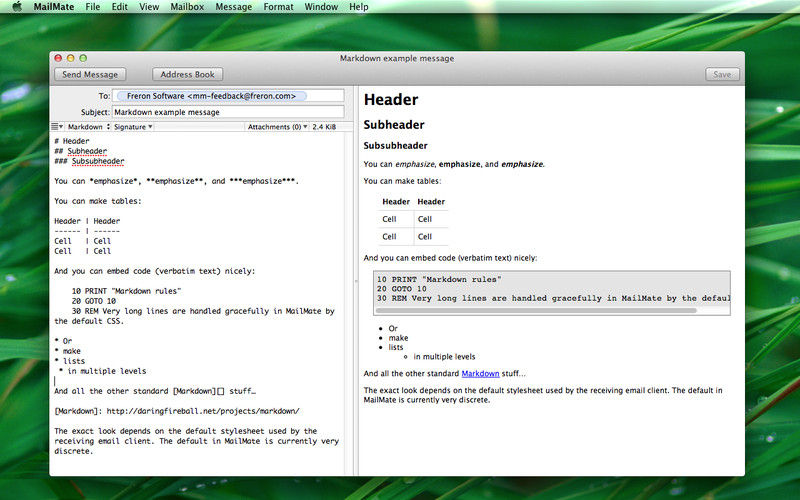Click the '20 GOTO 10' line in the editor
The height and width of the screenshot is (500, 800).
(x=94, y=301)
